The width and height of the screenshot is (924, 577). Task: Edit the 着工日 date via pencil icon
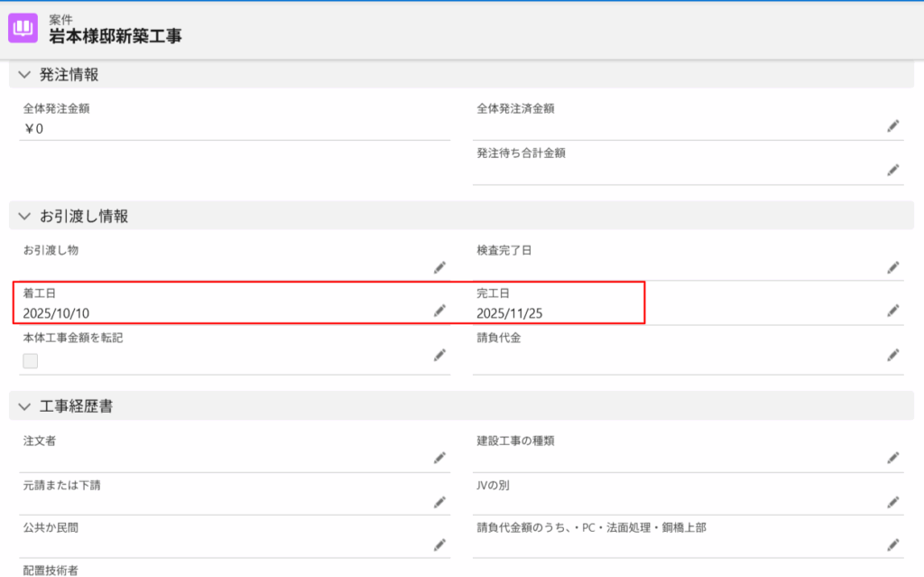439,311
